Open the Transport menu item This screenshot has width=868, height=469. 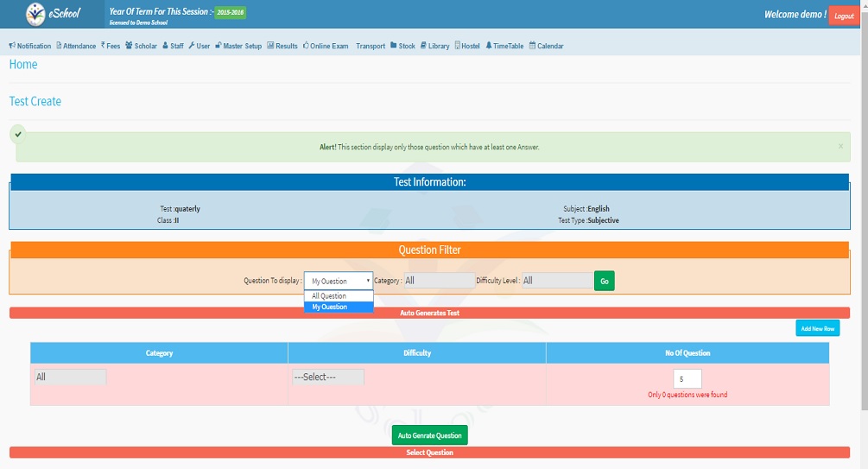click(371, 46)
